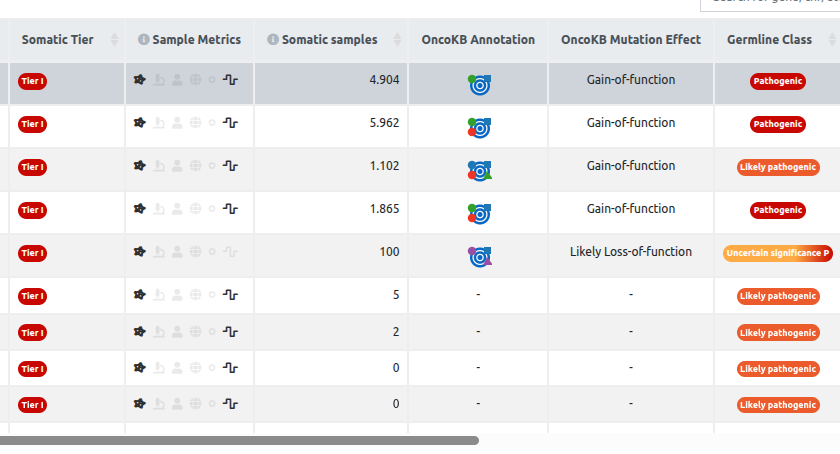This screenshot has width=840, height=454.
Task: Click the microscope metric icon in the 100-samples row
Action: pos(158,252)
